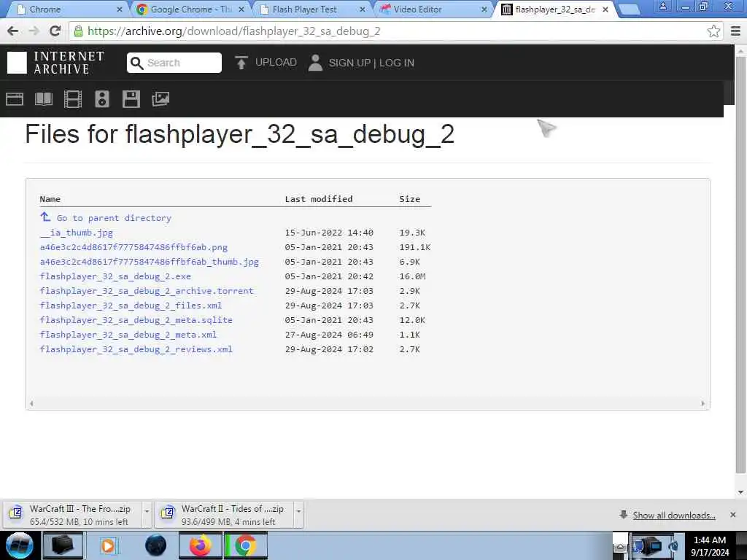The height and width of the screenshot is (560, 747).
Task: Open flashplayer_32_sa_debug_2_meta.sqlite link
Action: [136, 320]
